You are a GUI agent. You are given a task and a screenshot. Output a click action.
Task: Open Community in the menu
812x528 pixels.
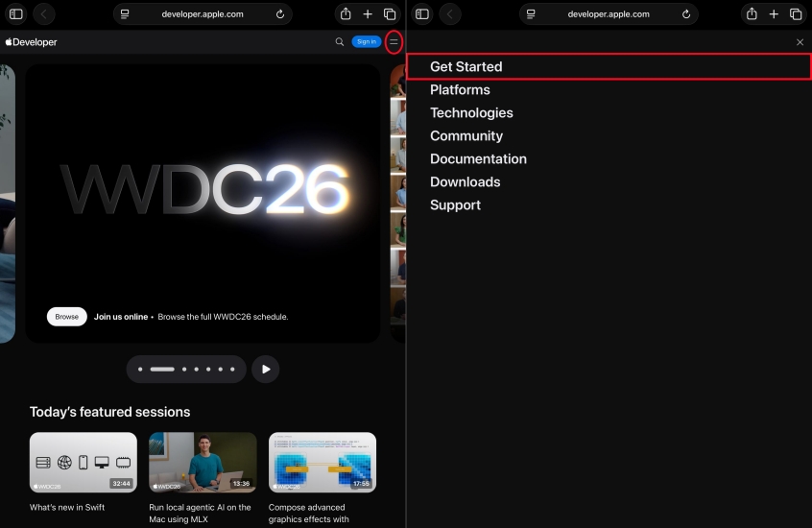point(466,135)
